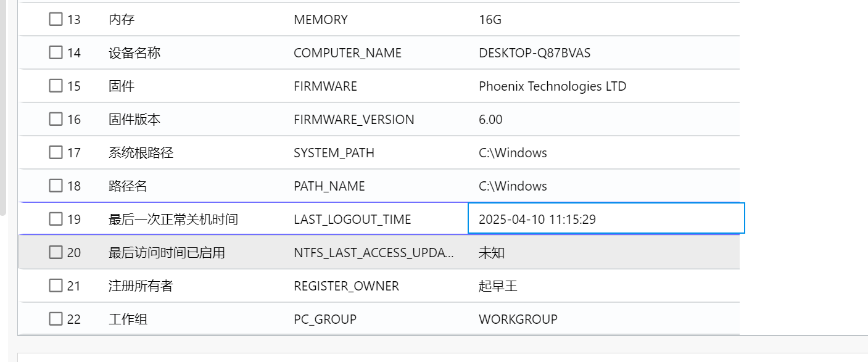Check the checkbox for row 13 内存
The image size is (868, 362).
pyautogui.click(x=56, y=19)
